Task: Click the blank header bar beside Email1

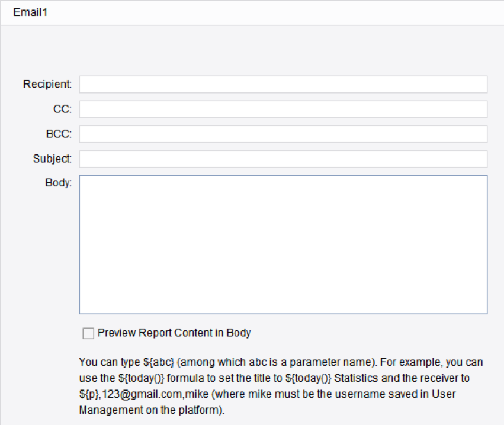Action: click(x=277, y=12)
